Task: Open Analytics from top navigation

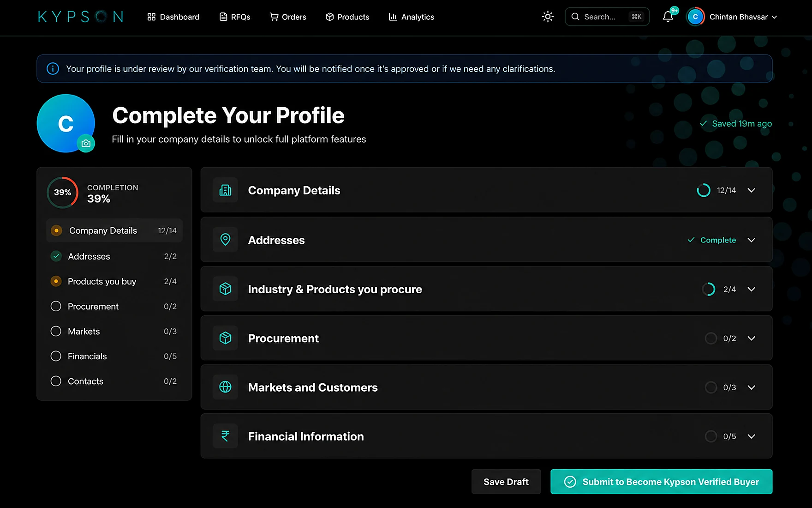Action: tap(412, 17)
